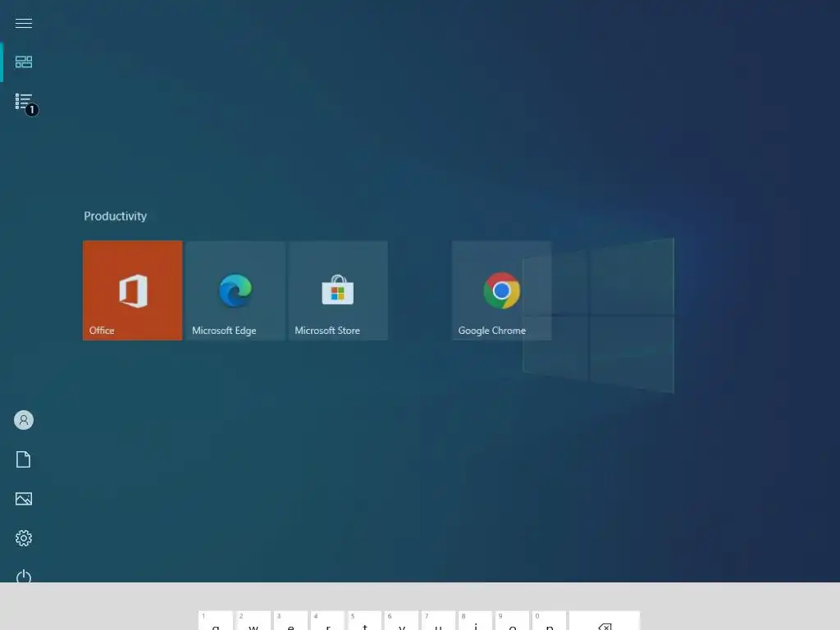The height and width of the screenshot is (630, 840).
Task: Select the Productivity group heading
Action: [x=115, y=216]
